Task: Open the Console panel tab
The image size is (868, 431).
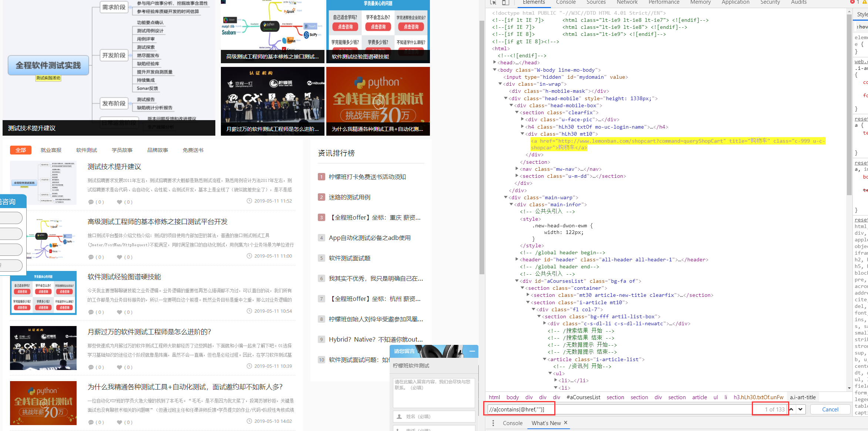Action: click(566, 2)
